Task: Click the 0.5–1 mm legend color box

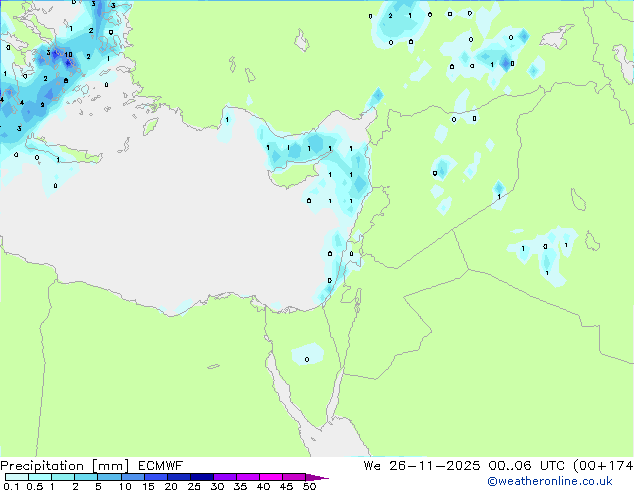Action: click(x=40, y=477)
